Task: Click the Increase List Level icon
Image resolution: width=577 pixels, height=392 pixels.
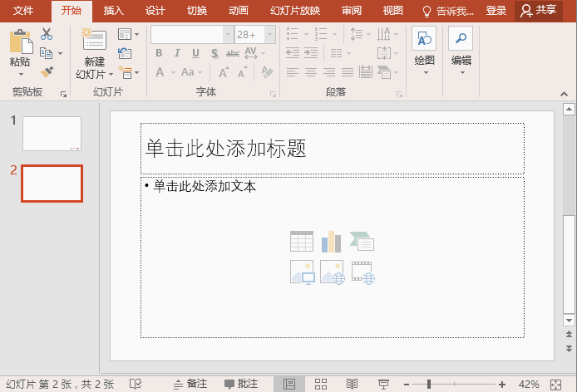Action: pos(311,53)
